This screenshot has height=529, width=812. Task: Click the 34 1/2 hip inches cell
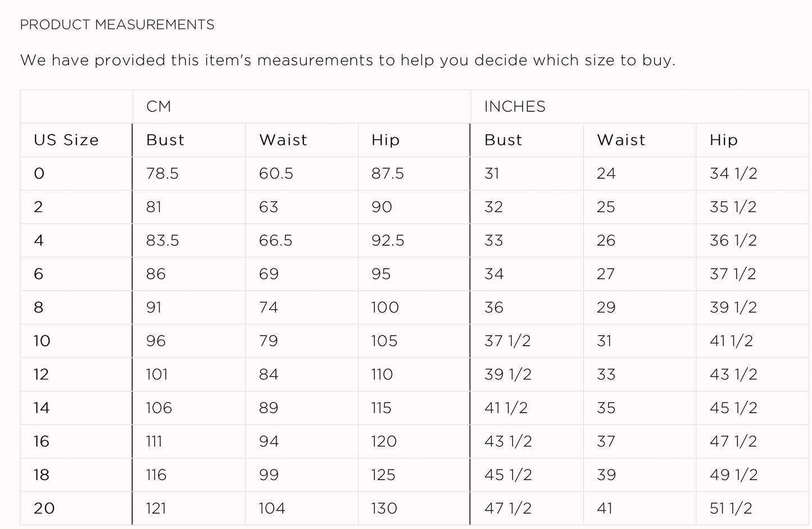click(733, 173)
